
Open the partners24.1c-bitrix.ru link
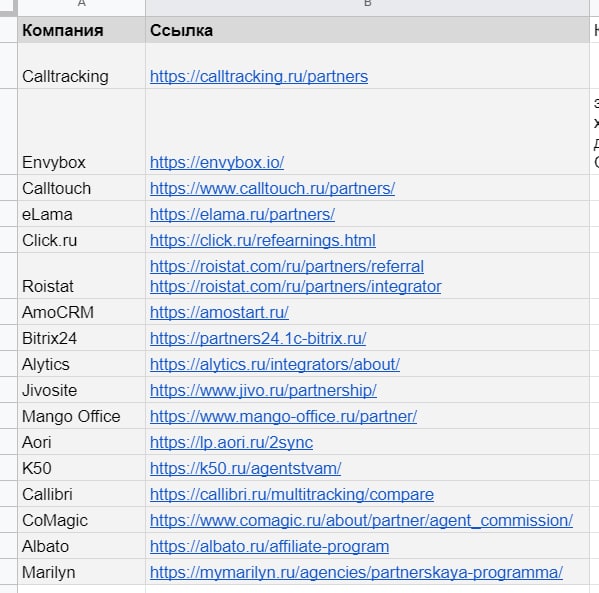tap(258, 338)
